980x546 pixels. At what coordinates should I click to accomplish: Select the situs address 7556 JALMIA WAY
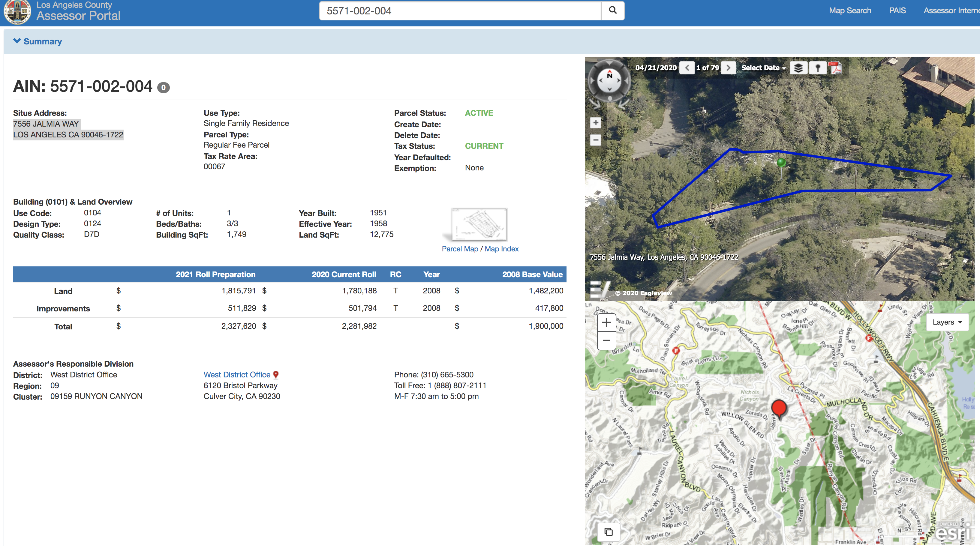point(46,124)
